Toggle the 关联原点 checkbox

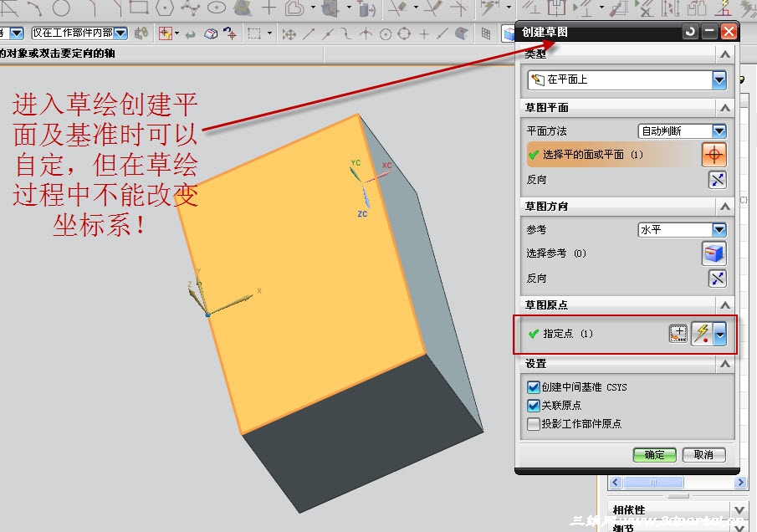click(x=534, y=405)
